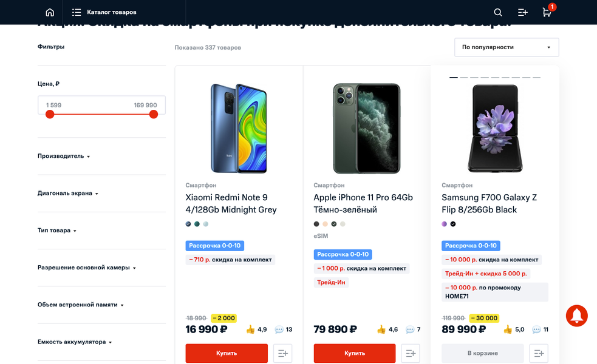Open the По популярности sort dropdown
The height and width of the screenshot is (364, 597).
(507, 47)
